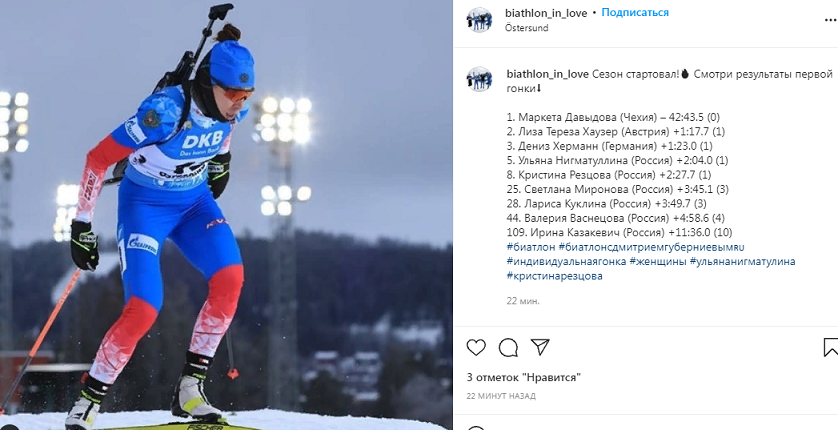Open the #биатлонсдмитриемгуберниевымru hashtag
Image resolution: width=838 pixels, height=430 pixels.
tap(651, 247)
